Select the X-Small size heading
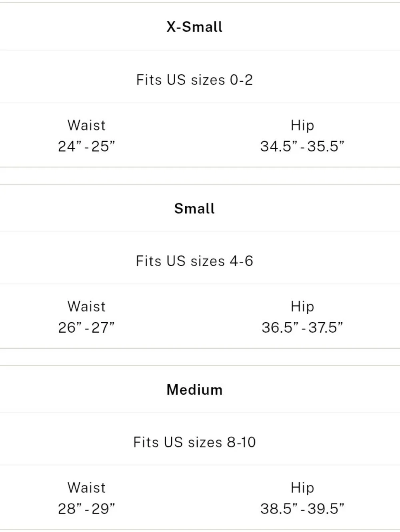This screenshot has height=532, width=400. [x=194, y=27]
